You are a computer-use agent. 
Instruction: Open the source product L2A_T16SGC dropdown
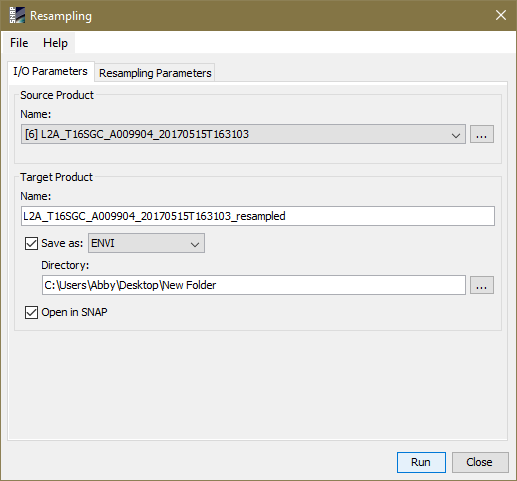coord(243,134)
